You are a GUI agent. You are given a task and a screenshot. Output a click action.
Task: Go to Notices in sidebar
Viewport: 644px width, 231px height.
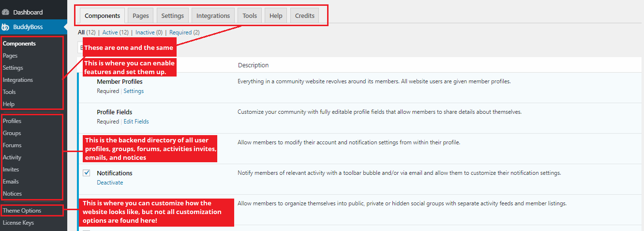coord(13,194)
